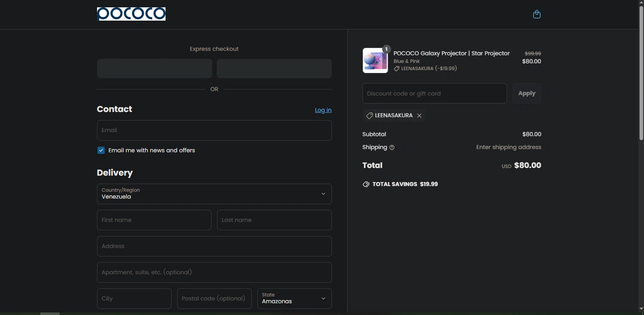The height and width of the screenshot is (315, 644).
Task: Open the State dropdown showing Amazonas
Action: 295,299
